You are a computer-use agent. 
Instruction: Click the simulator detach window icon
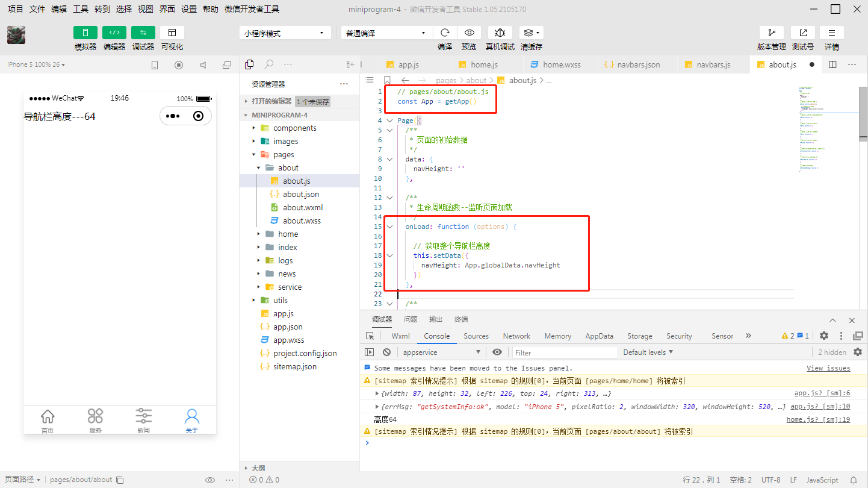click(x=227, y=65)
